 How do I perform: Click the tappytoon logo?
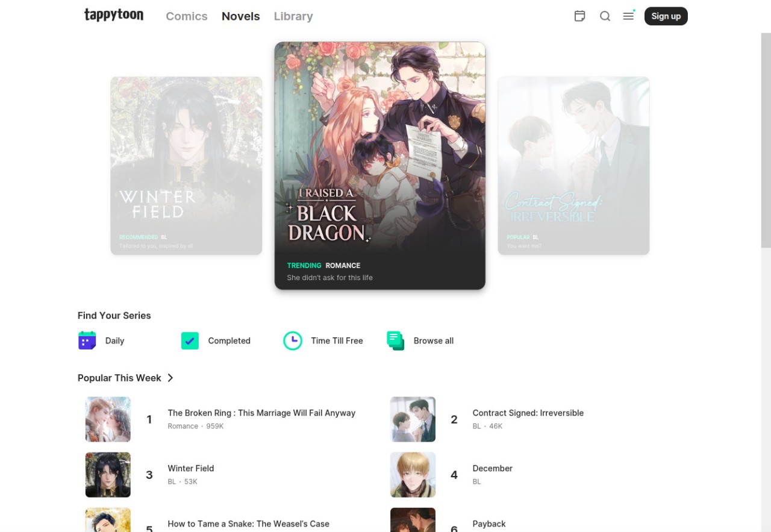point(114,16)
